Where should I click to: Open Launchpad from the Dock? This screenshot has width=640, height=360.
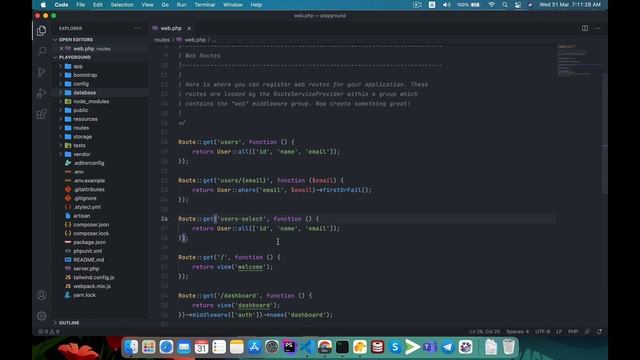(x=149, y=347)
